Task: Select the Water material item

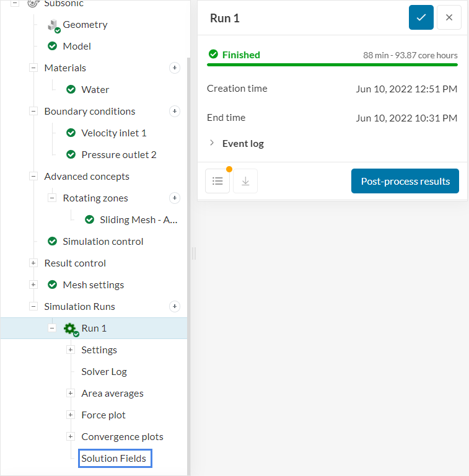Action: tap(95, 89)
